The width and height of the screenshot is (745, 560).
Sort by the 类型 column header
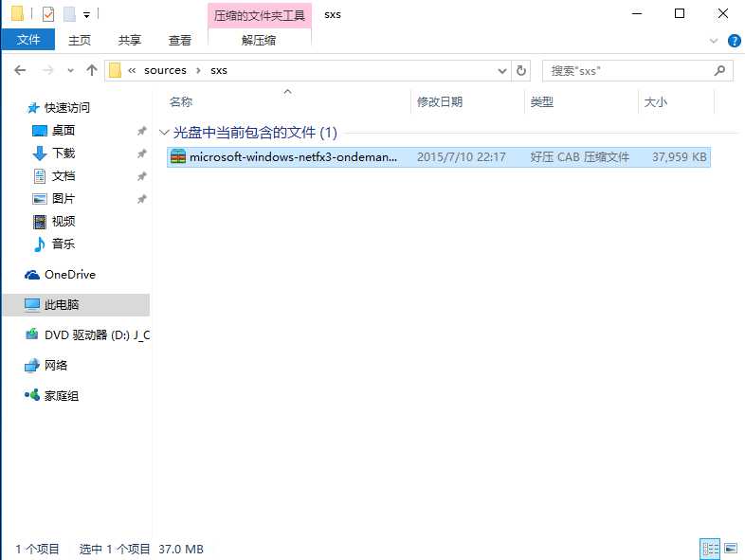point(542,101)
